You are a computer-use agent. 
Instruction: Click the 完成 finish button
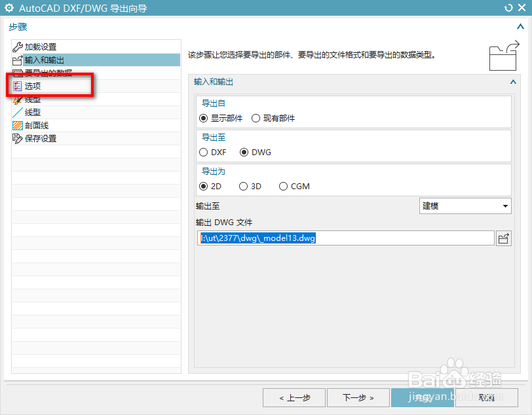pyautogui.click(x=423, y=397)
